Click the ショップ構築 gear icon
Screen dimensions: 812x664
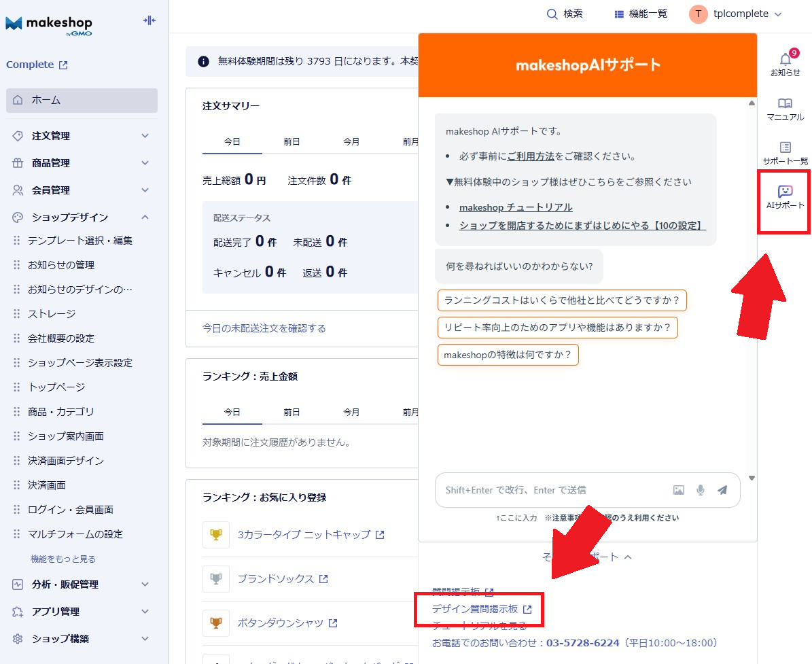[18, 639]
